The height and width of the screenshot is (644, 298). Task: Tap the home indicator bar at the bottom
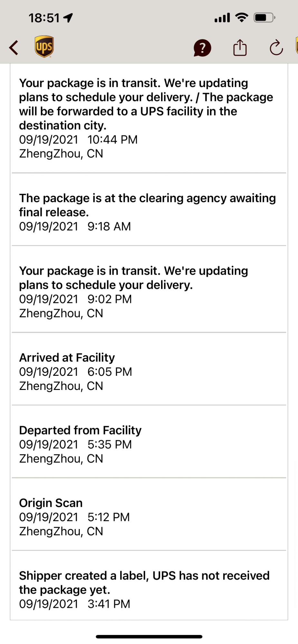pyautogui.click(x=149, y=637)
